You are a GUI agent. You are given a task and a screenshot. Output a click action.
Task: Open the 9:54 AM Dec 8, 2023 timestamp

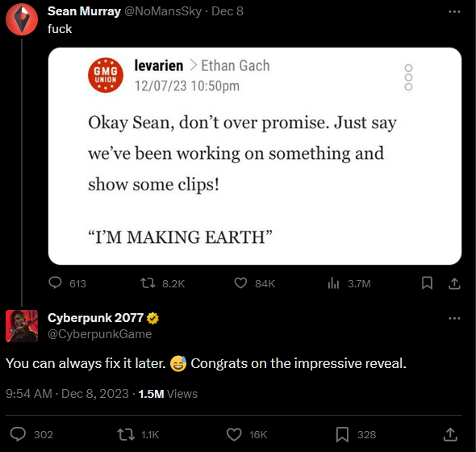(67, 394)
